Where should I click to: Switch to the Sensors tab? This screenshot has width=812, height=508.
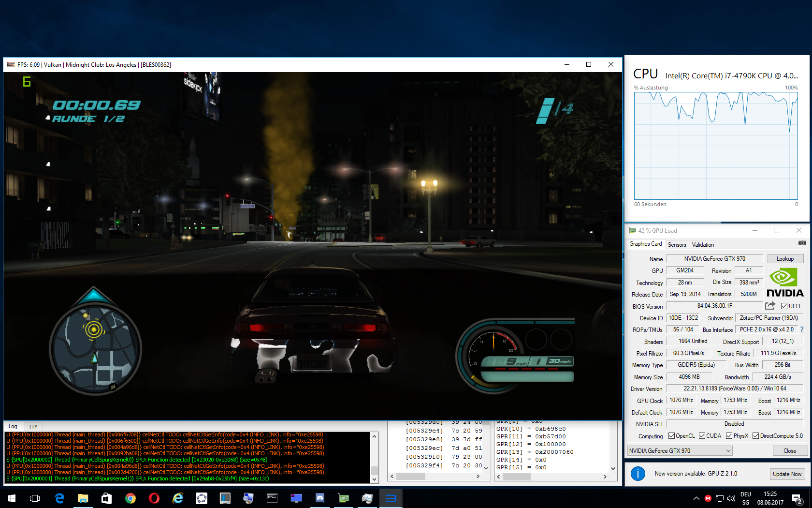click(677, 245)
